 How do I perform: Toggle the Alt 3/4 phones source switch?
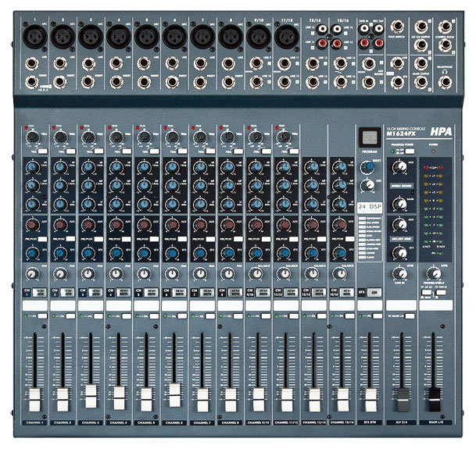tap(427, 293)
